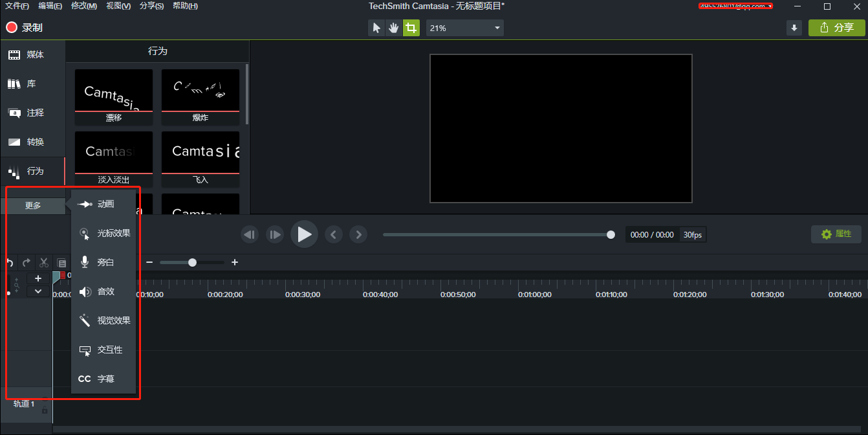
Task: Open the 21% canvas zoom dropdown
Action: (x=464, y=28)
